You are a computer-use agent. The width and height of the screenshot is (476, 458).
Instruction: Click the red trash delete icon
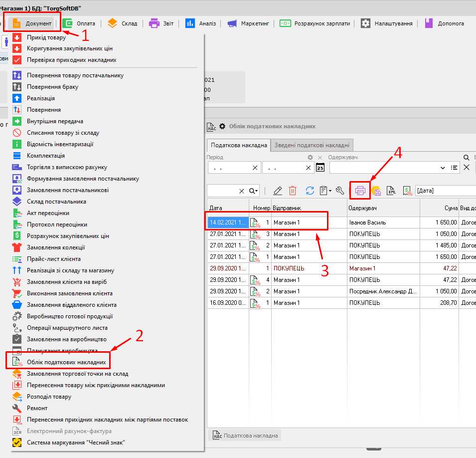point(293,191)
